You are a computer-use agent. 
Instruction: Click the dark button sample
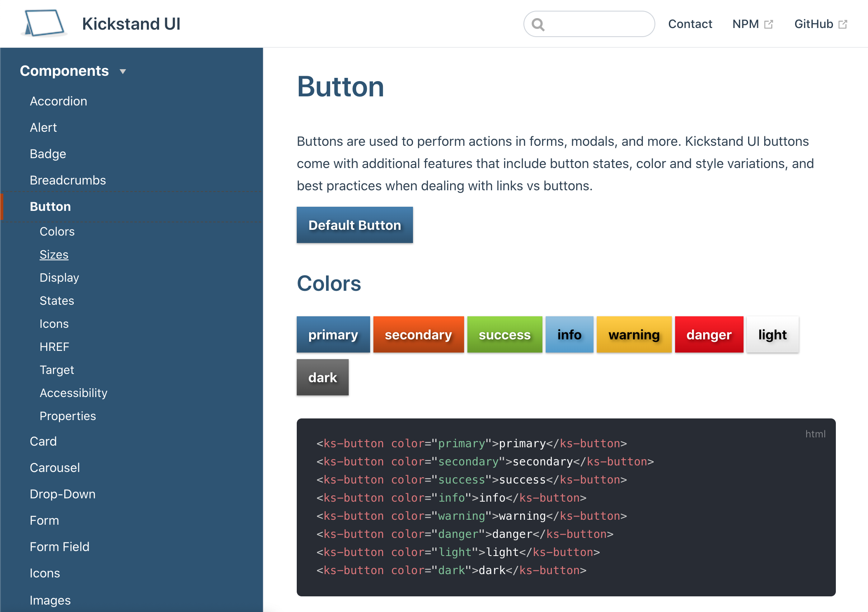click(x=322, y=377)
